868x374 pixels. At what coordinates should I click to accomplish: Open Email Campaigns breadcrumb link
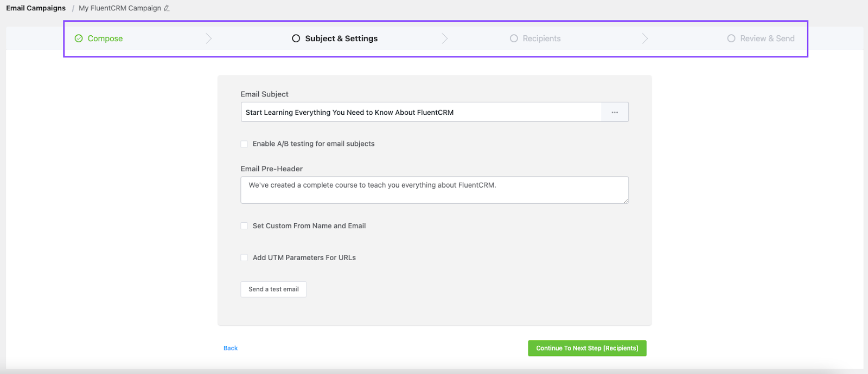click(x=36, y=8)
